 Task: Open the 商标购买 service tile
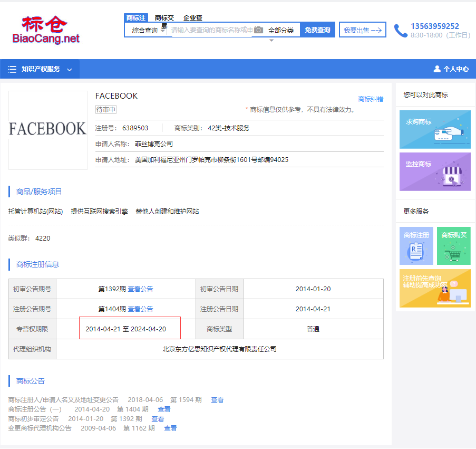point(453,246)
